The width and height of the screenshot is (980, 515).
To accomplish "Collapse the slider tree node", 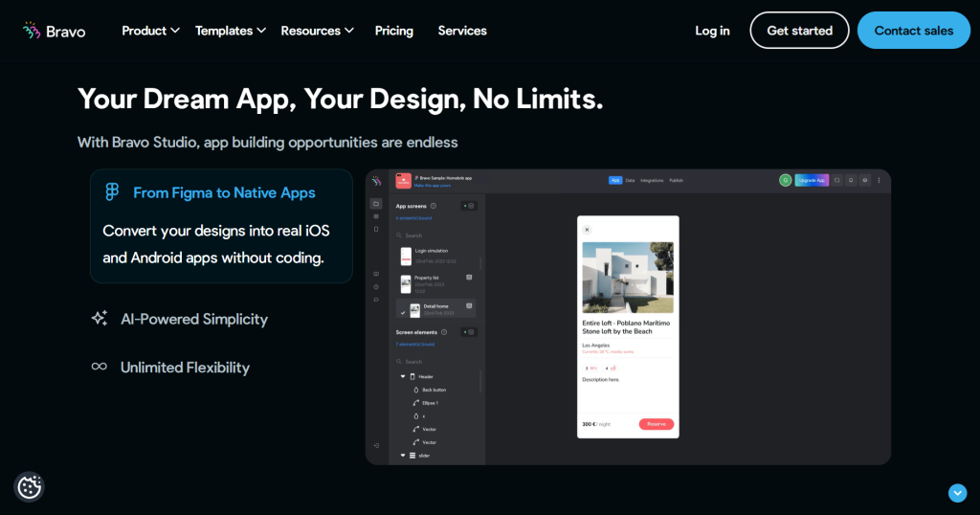I will tap(403, 456).
